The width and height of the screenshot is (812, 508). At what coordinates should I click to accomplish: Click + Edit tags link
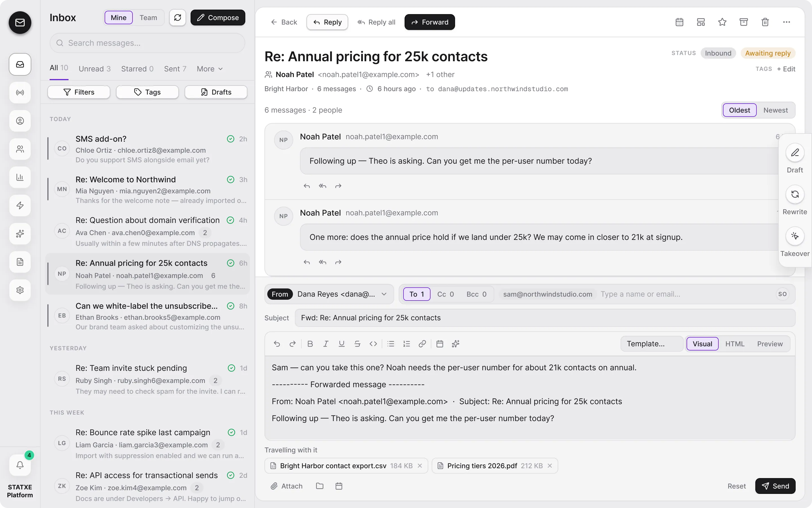click(x=786, y=69)
